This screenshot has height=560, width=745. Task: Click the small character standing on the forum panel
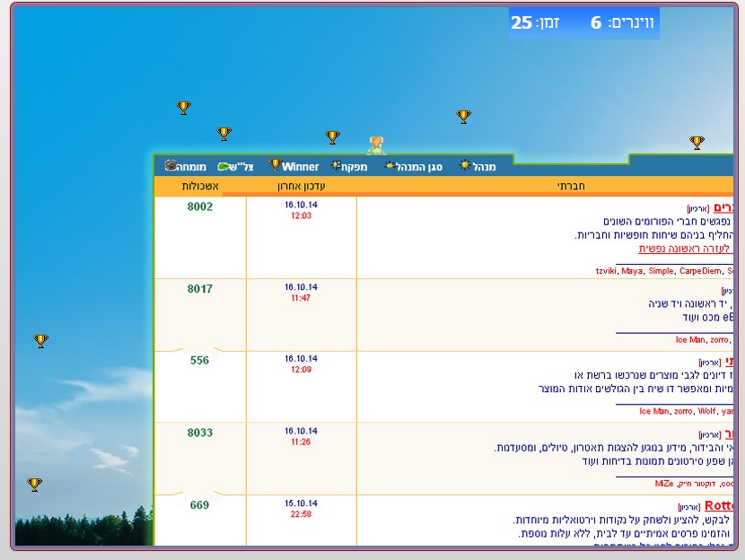pyautogui.click(x=377, y=145)
